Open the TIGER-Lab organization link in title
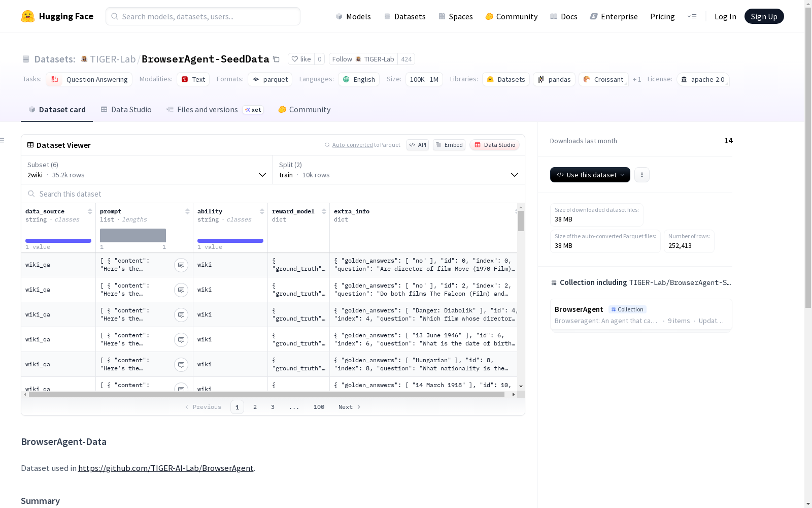The image size is (812, 508). click(x=113, y=59)
